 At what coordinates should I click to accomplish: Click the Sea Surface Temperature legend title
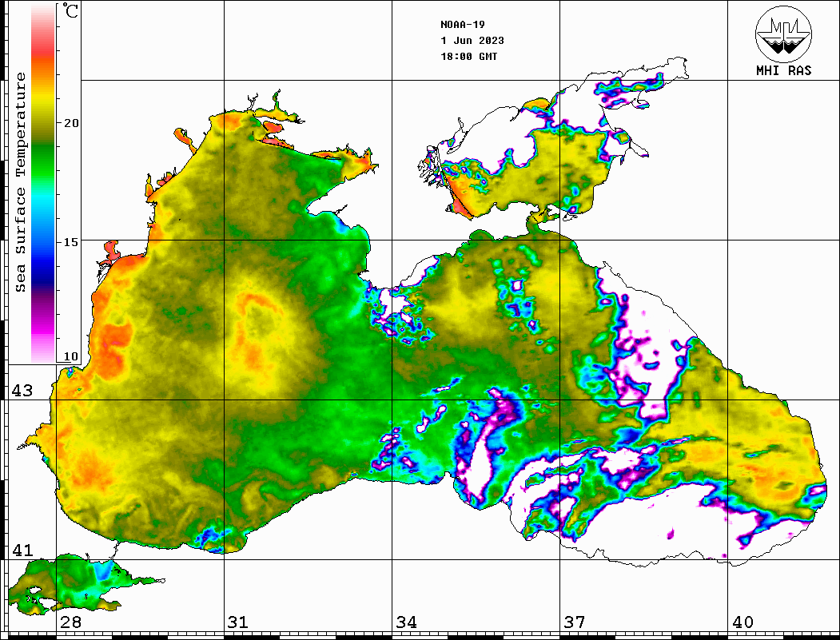(20, 182)
